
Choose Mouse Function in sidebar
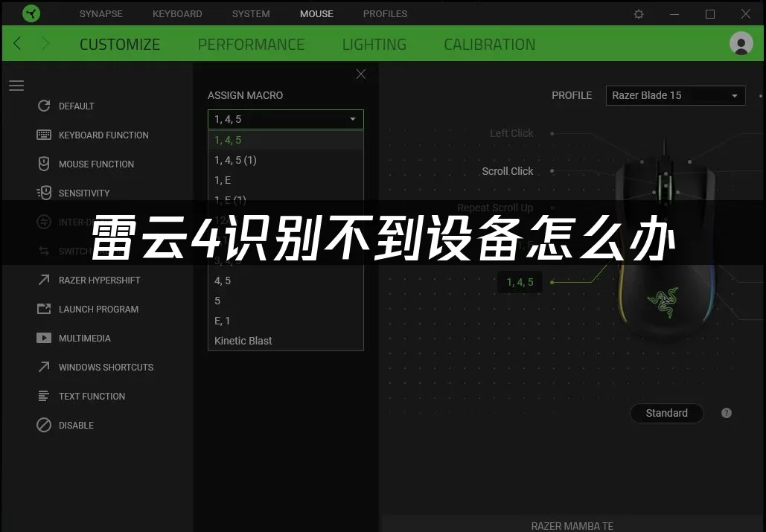pos(86,164)
